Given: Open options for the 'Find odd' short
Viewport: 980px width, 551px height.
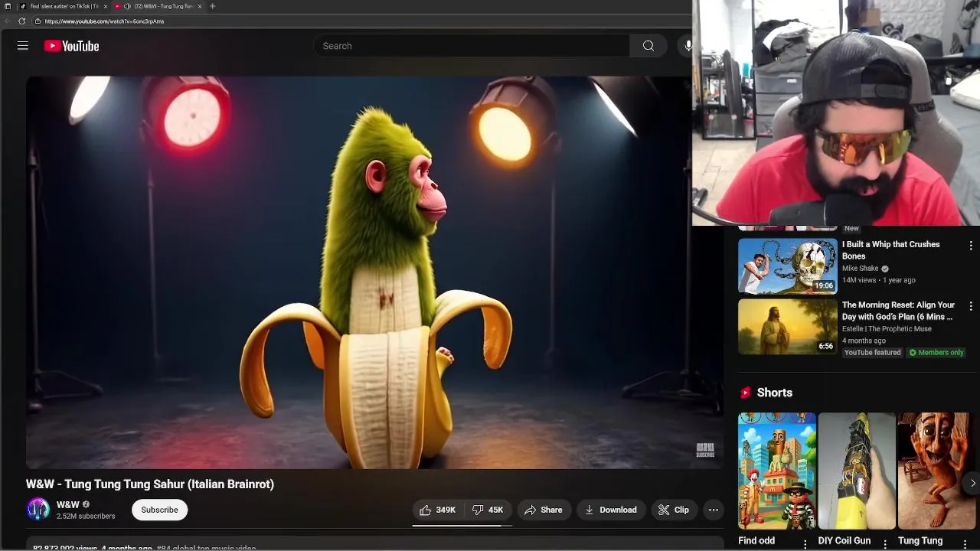Looking at the screenshot, I should click(805, 543).
